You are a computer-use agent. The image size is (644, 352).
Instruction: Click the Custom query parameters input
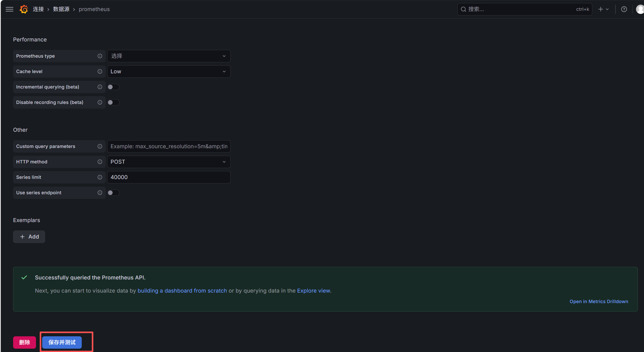click(x=169, y=146)
